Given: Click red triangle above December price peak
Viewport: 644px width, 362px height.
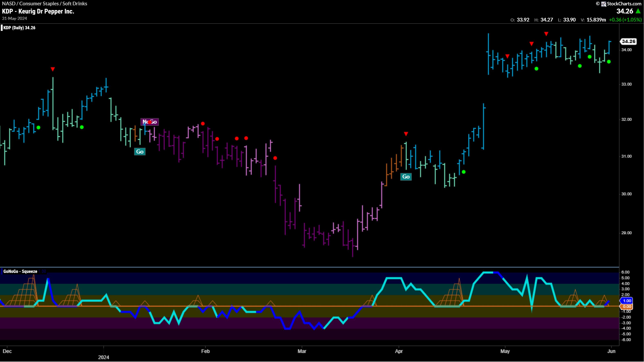Looking at the screenshot, I should (x=53, y=69).
